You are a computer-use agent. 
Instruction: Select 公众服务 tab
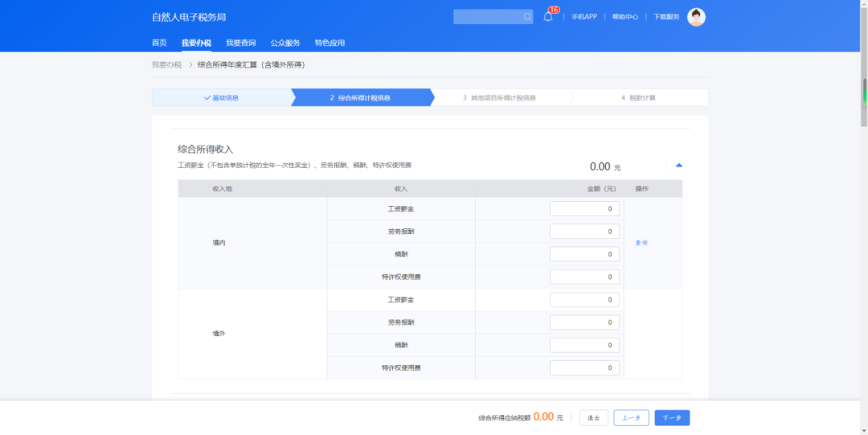[285, 43]
